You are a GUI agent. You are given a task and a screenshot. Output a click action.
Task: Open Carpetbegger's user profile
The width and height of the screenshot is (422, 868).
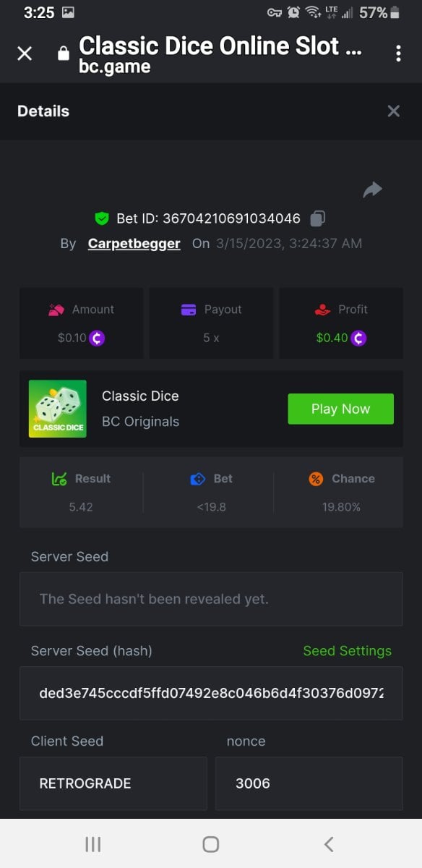(x=134, y=244)
